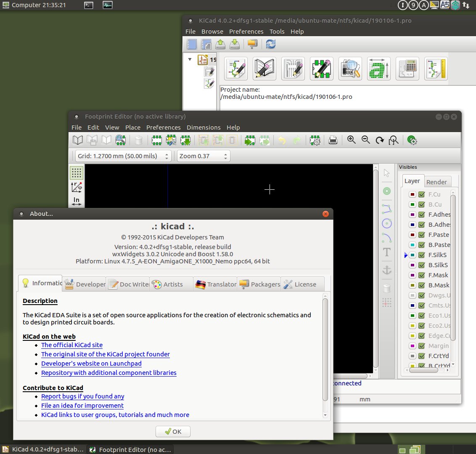Toggle B.Mask layer visibility checkbox
476x454 pixels.
(422, 285)
